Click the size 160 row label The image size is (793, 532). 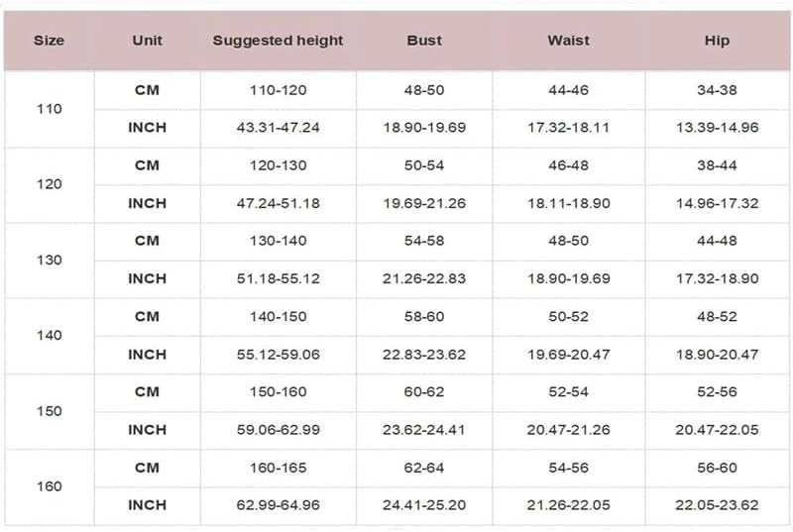[x=49, y=486]
